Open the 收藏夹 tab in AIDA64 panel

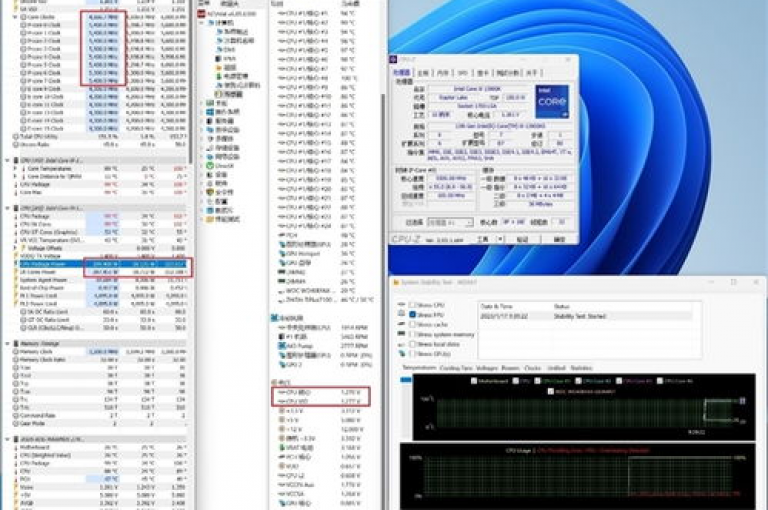pyautogui.click(x=229, y=4)
